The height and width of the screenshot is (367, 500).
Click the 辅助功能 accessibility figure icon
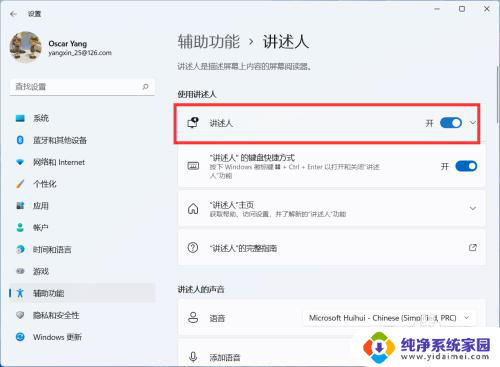(20, 293)
